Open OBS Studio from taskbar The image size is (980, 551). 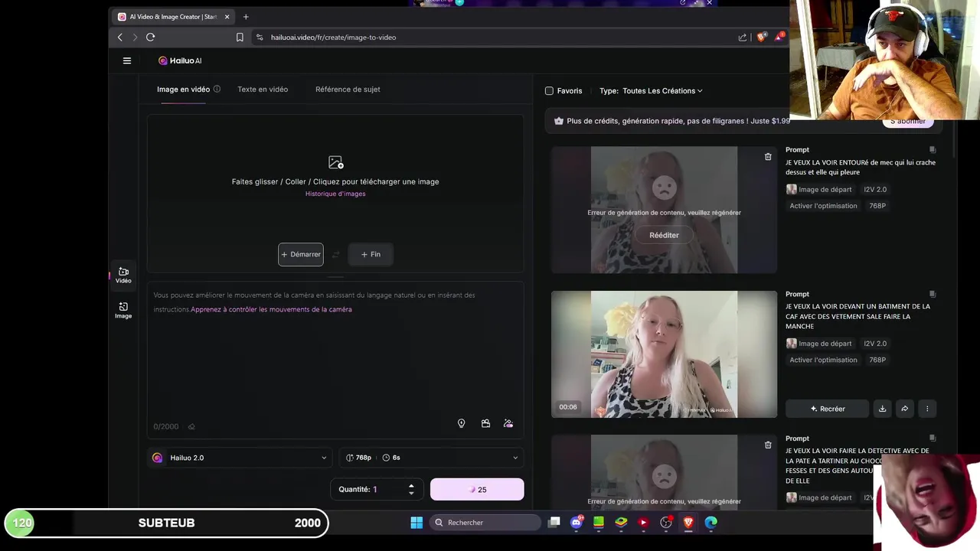pyautogui.click(x=666, y=523)
